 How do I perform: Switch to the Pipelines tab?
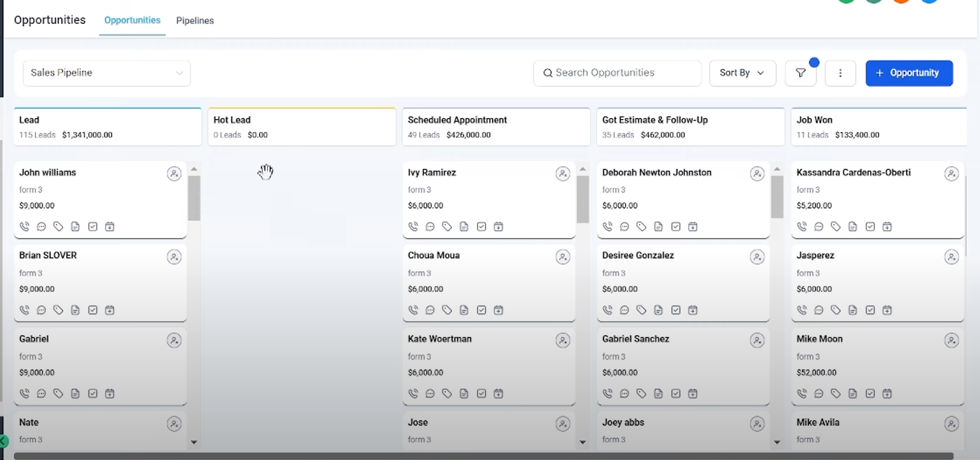click(195, 20)
